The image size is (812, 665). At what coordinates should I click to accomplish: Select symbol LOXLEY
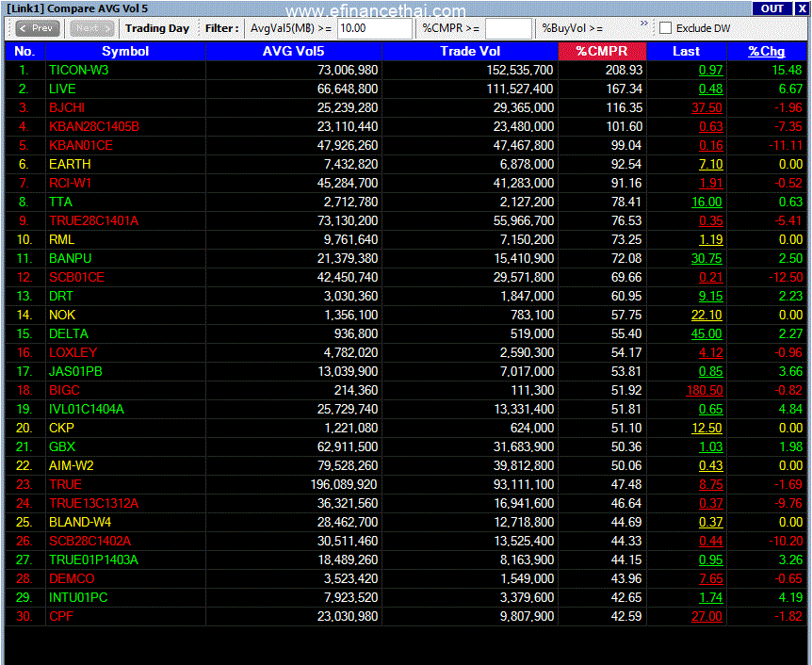click(x=73, y=352)
